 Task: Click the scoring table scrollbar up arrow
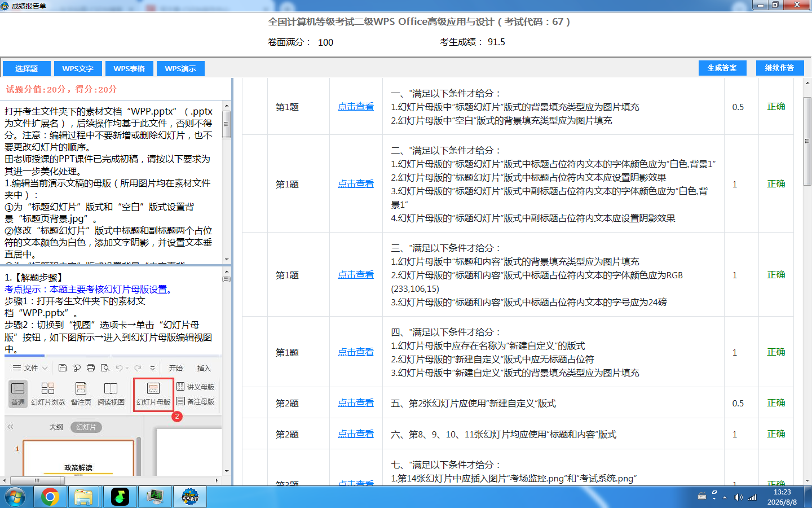(x=807, y=82)
